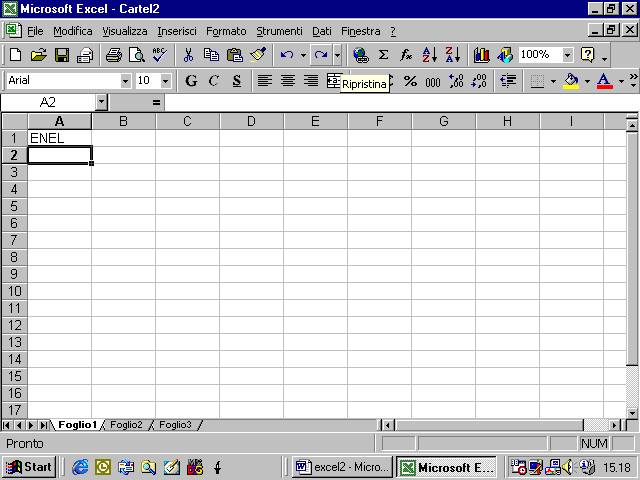Open the undo history dropdown arrow
The image size is (640, 480).
click(303, 54)
